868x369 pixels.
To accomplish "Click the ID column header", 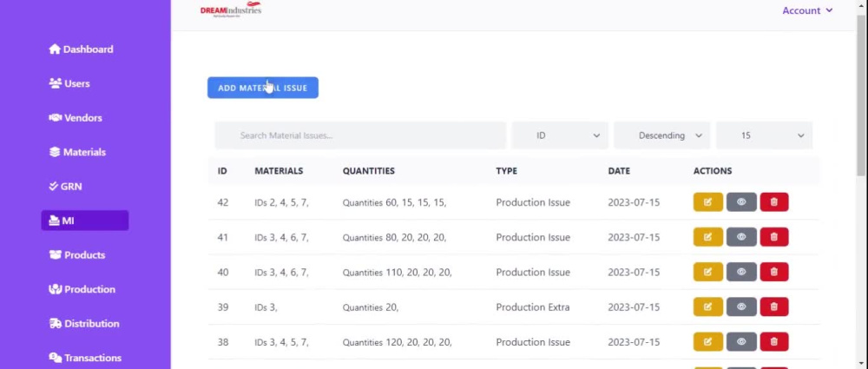I will [x=222, y=171].
